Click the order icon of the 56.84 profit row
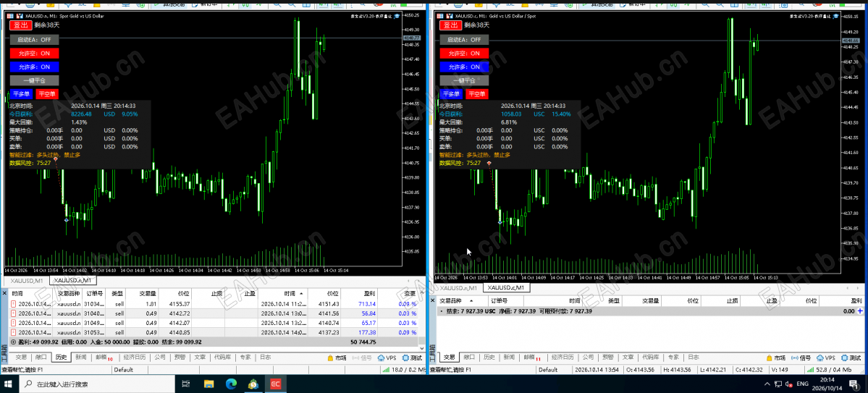Viewport: 868px width, 393px height. (x=14, y=313)
